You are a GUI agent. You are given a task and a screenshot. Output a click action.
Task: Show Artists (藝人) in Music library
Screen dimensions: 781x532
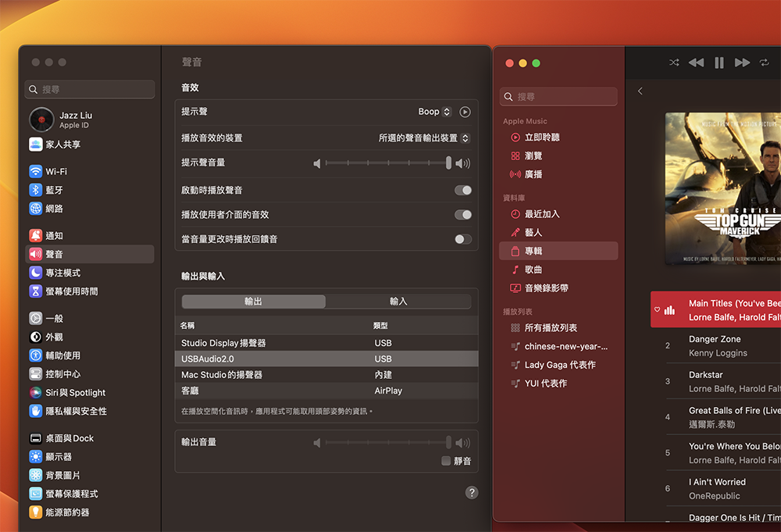point(558,232)
